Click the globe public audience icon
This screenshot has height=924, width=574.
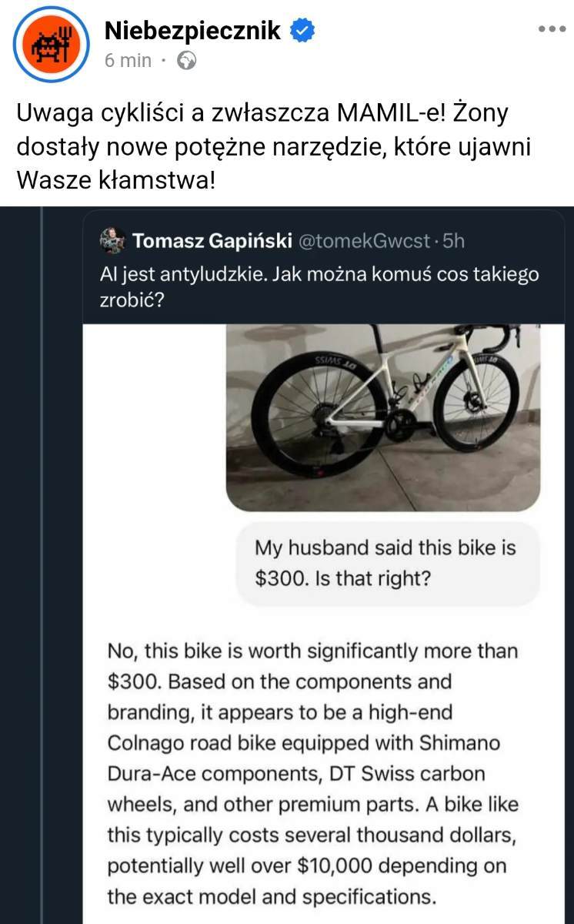(186, 60)
